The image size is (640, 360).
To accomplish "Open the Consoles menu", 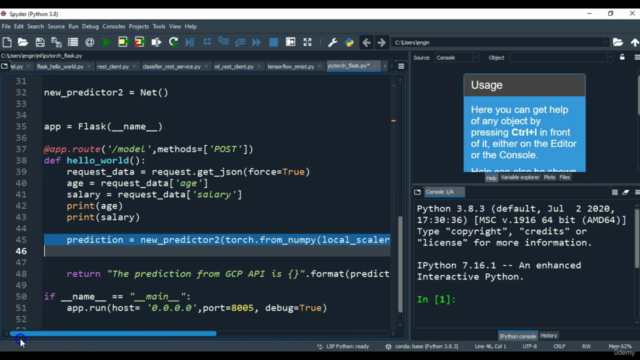I will (x=114, y=27).
